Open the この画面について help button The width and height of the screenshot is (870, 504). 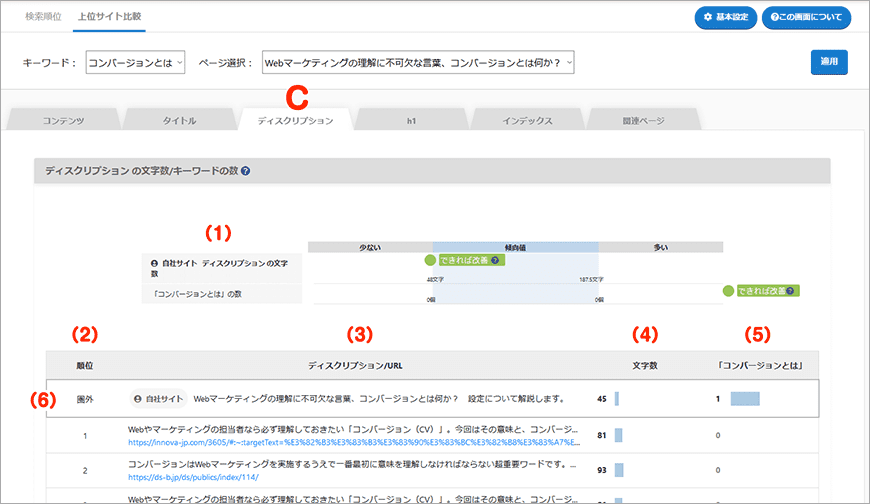[806, 18]
